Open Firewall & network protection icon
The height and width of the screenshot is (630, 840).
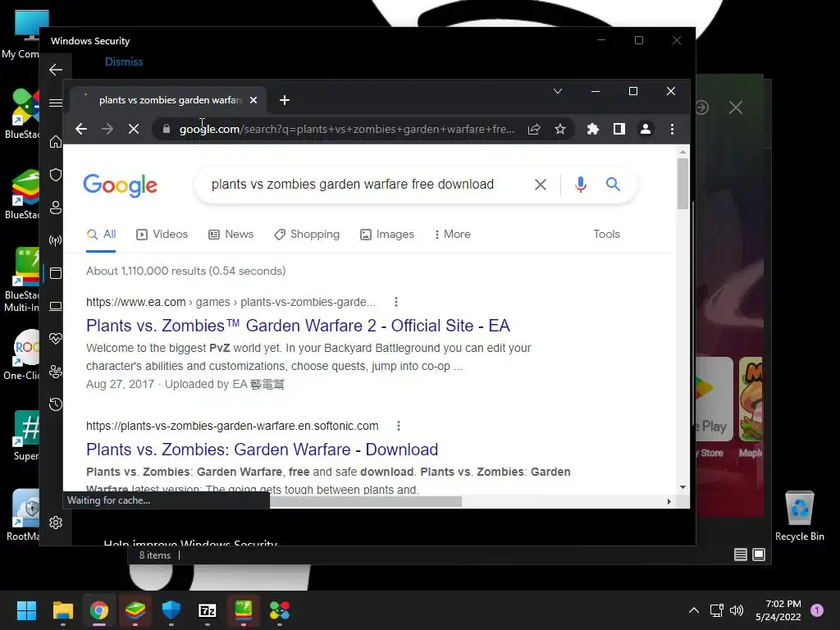pyautogui.click(x=56, y=240)
